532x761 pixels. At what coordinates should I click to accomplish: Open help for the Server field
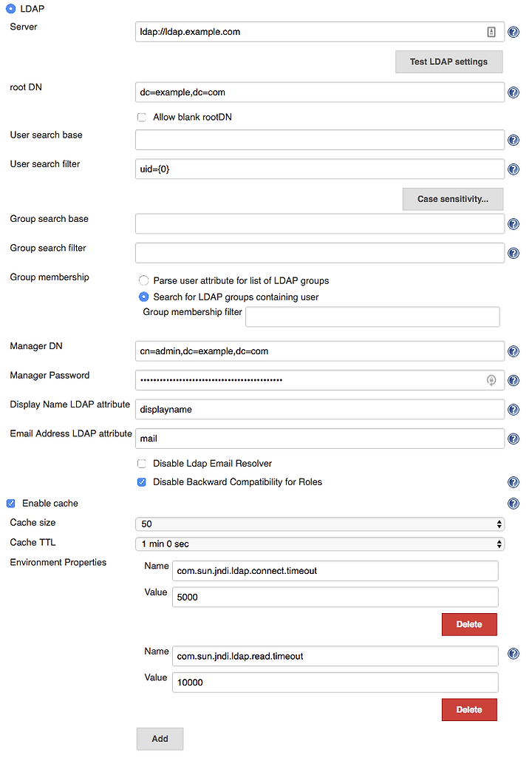513,32
